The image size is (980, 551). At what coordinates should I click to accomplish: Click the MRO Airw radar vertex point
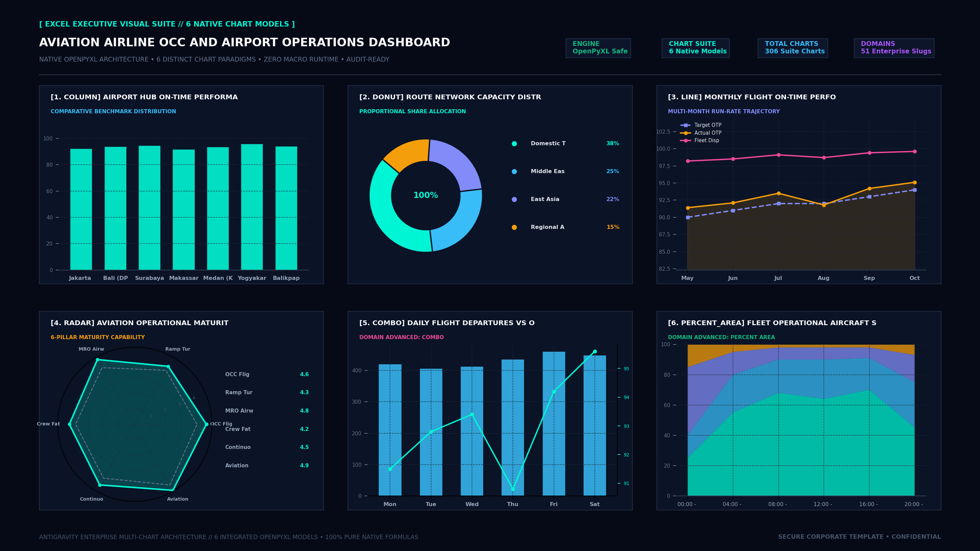coord(97,360)
